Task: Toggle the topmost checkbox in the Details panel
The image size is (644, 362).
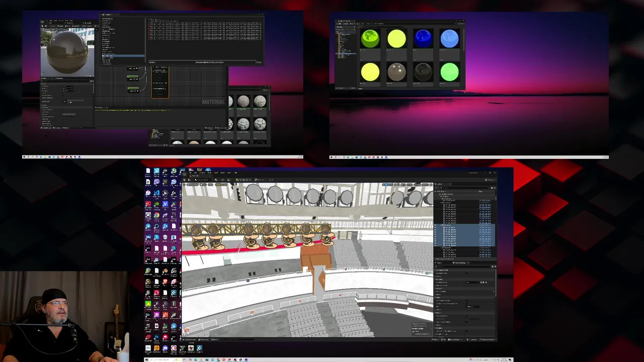Action: click(x=467, y=273)
